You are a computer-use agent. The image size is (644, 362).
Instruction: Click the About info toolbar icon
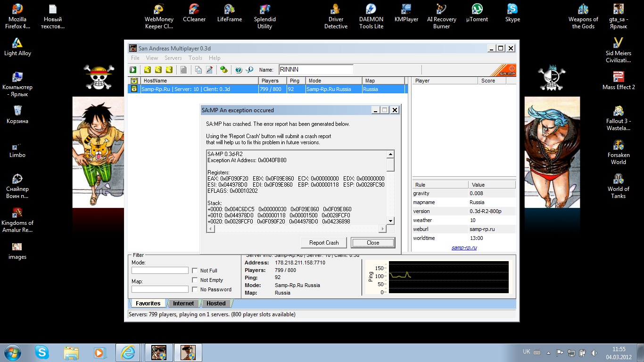pyautogui.click(x=249, y=70)
